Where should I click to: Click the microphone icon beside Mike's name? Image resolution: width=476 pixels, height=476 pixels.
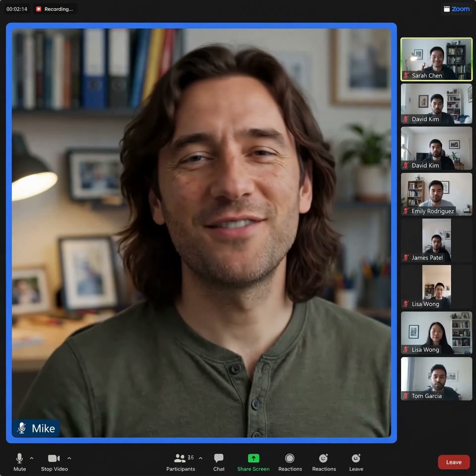tap(21, 428)
